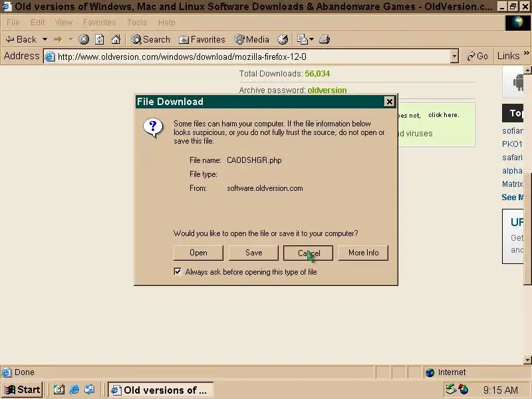
Task: Click the Internet zone status icon
Action: coord(430,372)
